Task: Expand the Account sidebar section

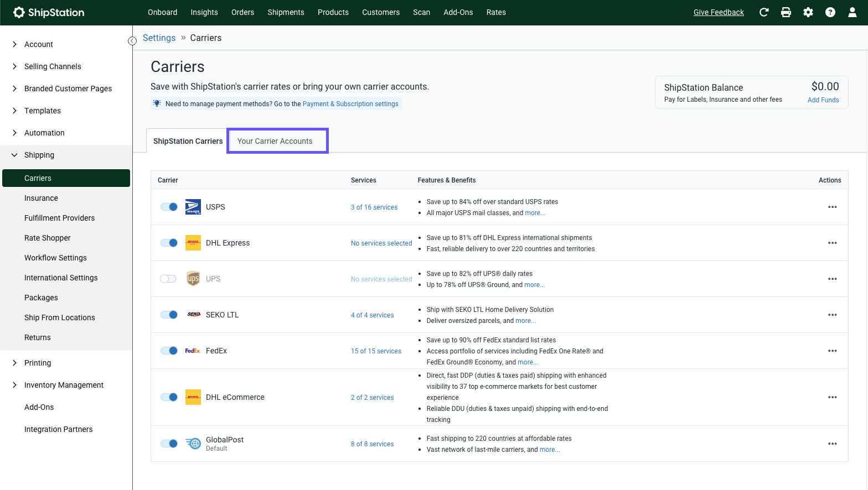Action: (15, 44)
